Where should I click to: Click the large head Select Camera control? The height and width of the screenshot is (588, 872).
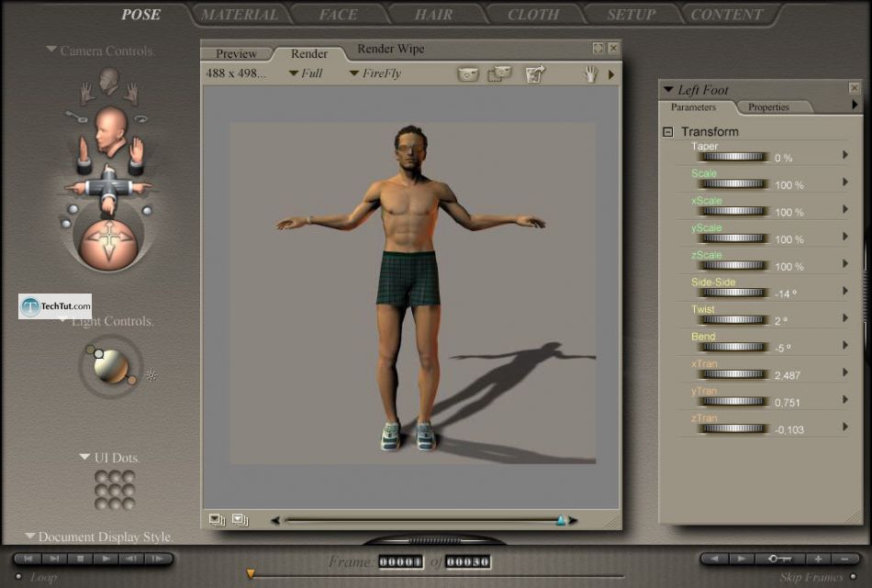pos(110,131)
